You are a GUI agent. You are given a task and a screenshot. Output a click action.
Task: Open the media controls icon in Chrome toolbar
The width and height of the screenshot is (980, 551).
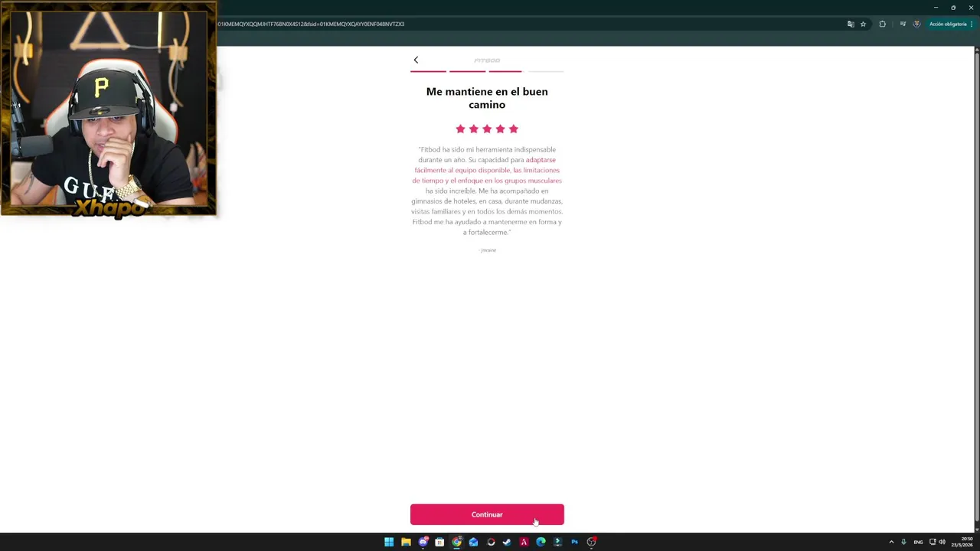[x=903, y=24]
